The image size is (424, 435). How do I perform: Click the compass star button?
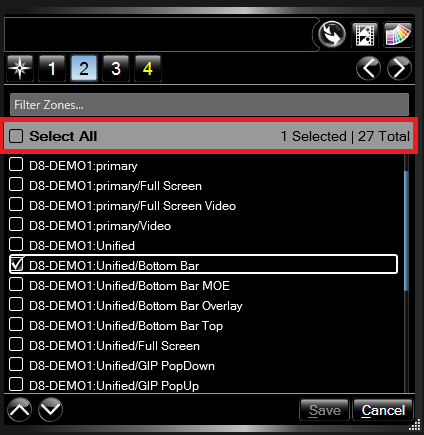pos(20,68)
